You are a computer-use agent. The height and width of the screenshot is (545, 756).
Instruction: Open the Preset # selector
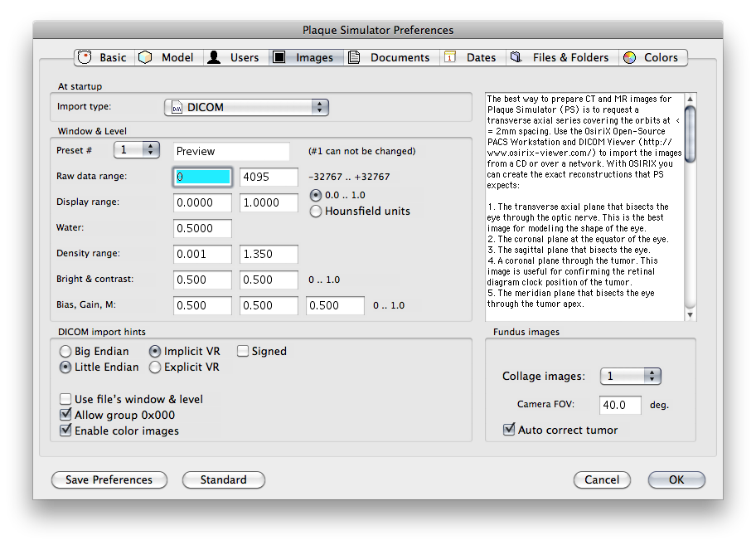[137, 150]
